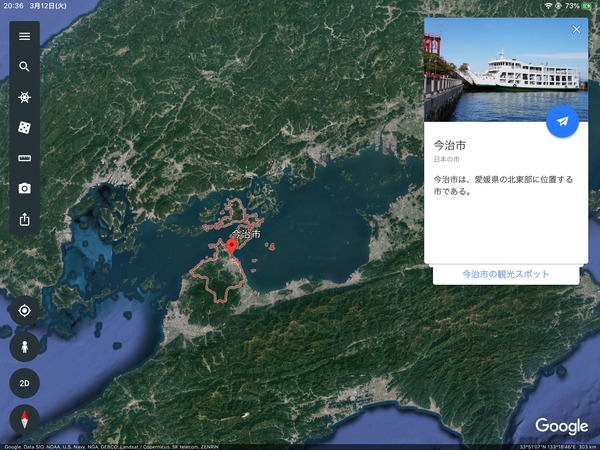Activate Street View pegman
This screenshot has width=600, height=450.
(24, 347)
